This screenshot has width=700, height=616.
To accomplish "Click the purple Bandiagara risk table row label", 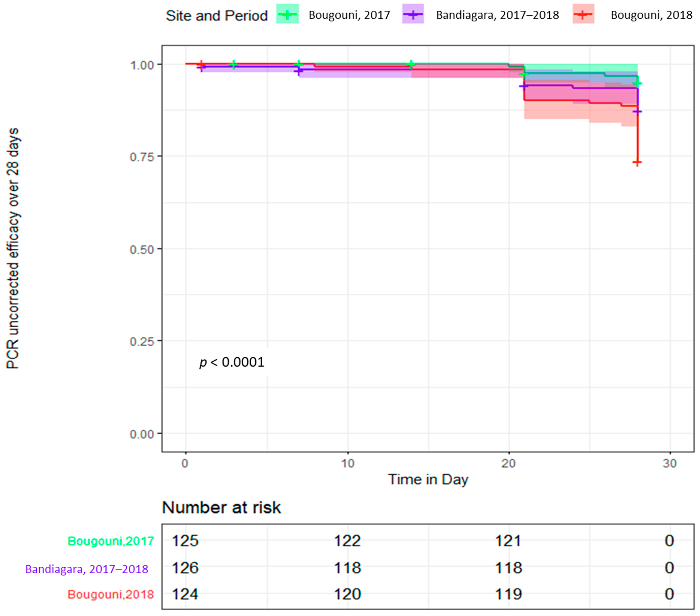I will click(87, 569).
